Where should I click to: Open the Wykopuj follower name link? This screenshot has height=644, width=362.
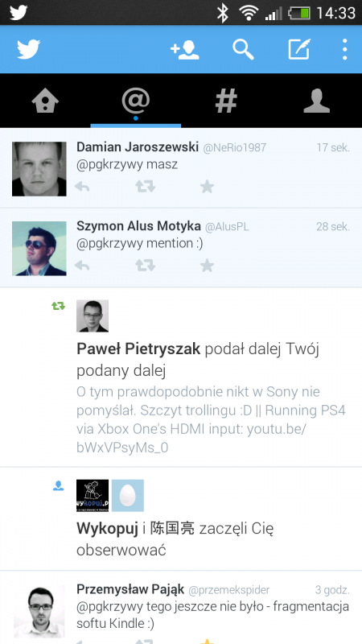pos(107,529)
